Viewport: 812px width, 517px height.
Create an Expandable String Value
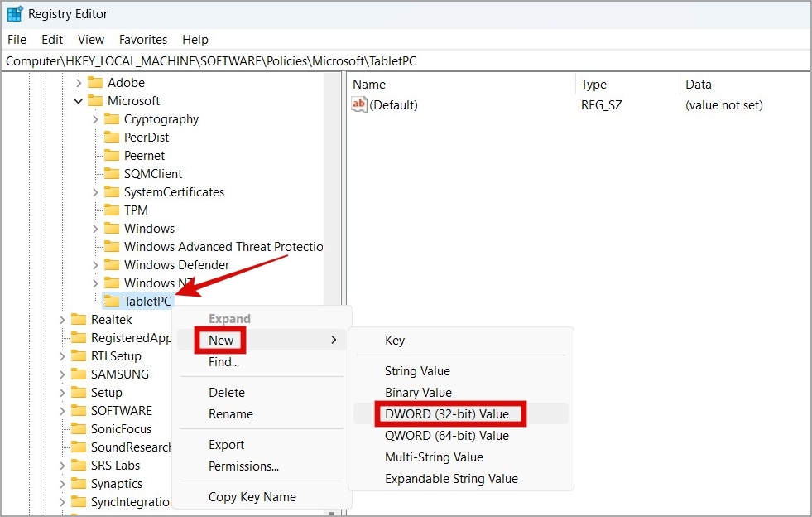(x=461, y=479)
